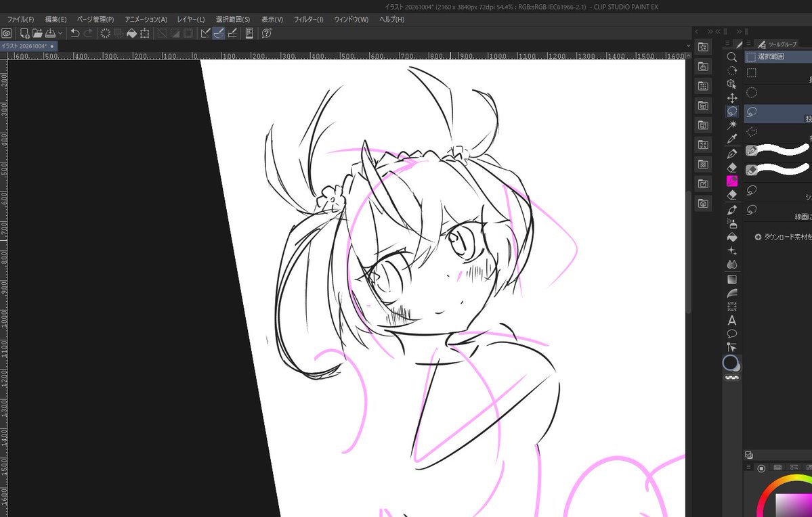812x517 pixels.
Task: Open the レイヤー(L) menu
Action: [191, 20]
